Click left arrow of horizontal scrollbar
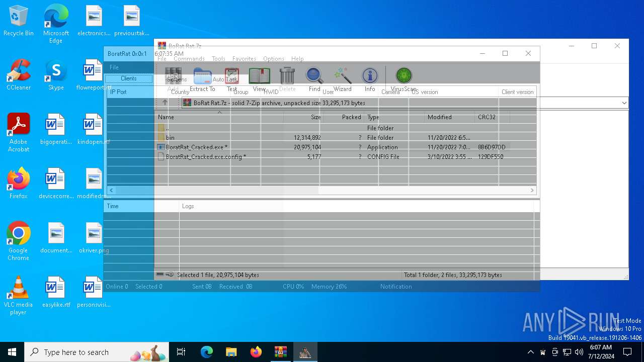This screenshot has height=362, width=644. point(111,190)
